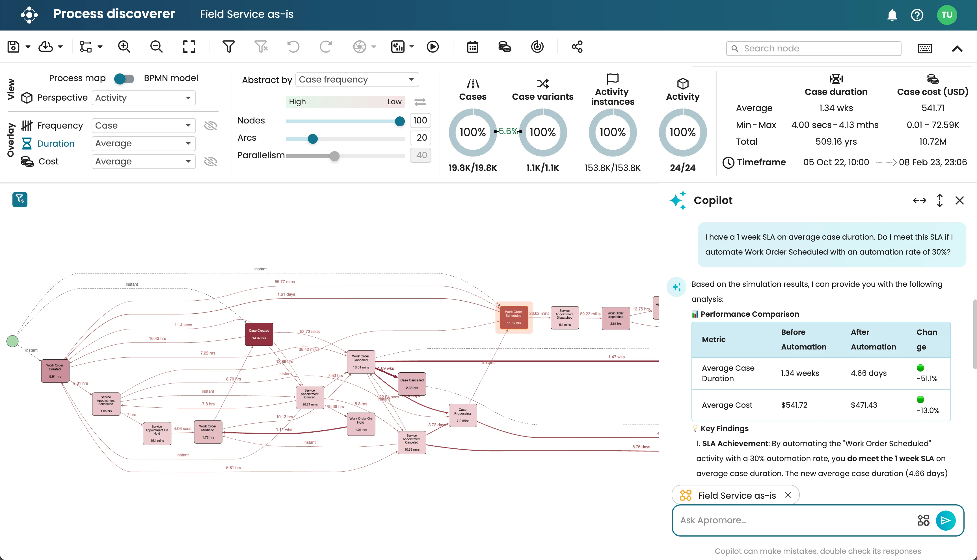This screenshot has width=977, height=560.
Task: Open the Share icon
Action: (x=576, y=47)
